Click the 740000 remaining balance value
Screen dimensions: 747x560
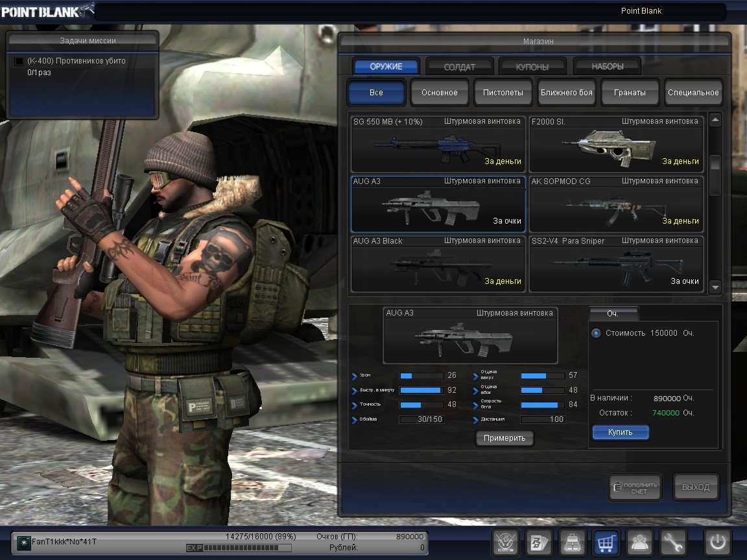pos(665,413)
